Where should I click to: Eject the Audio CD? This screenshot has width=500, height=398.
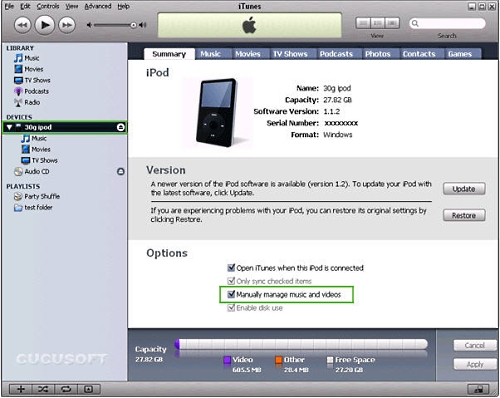[121, 171]
